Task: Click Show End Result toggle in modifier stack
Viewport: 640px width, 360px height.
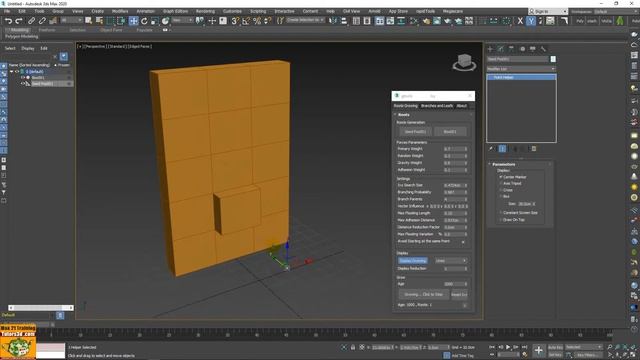Action: coord(502,149)
